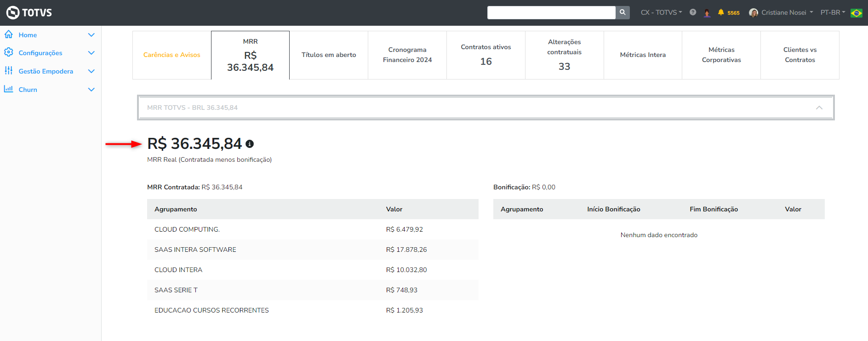
Task: Select the SAAS SERIE T row
Action: 313,290
